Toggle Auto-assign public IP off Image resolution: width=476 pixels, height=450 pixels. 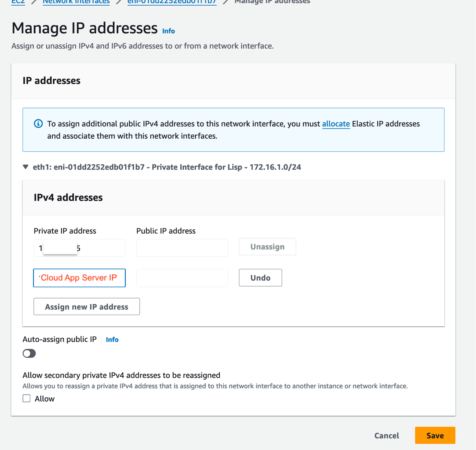[29, 353]
